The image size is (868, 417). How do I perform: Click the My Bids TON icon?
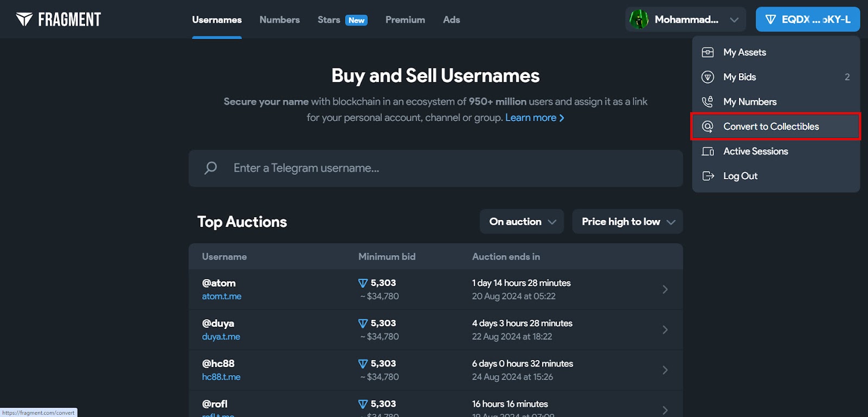coord(708,77)
